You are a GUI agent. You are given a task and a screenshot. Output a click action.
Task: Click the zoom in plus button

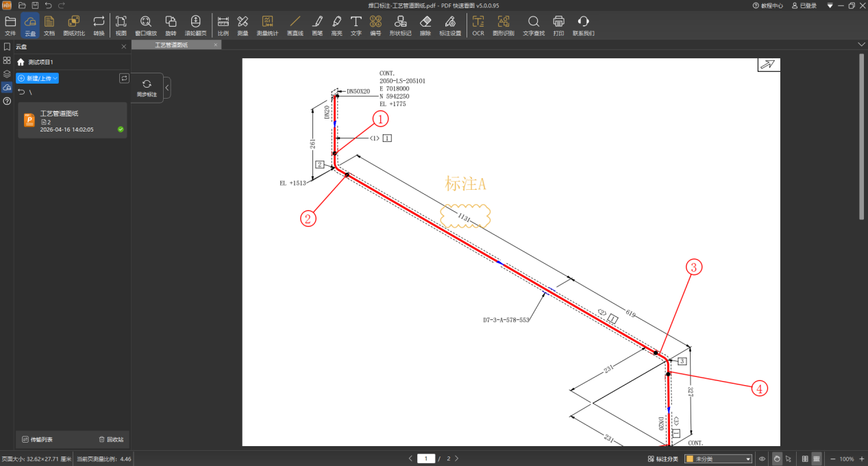pyautogui.click(x=862, y=458)
